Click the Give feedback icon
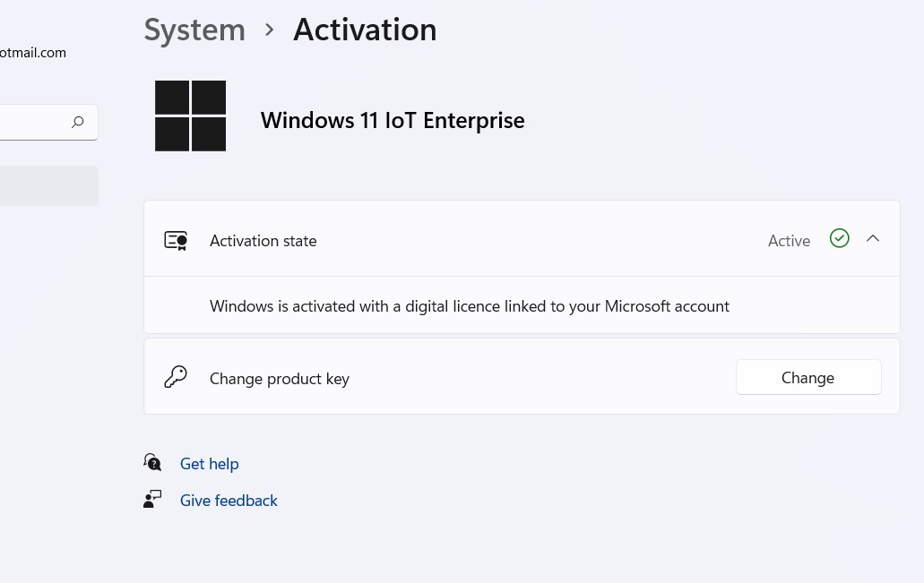This screenshot has height=583, width=924. pyautogui.click(x=152, y=500)
